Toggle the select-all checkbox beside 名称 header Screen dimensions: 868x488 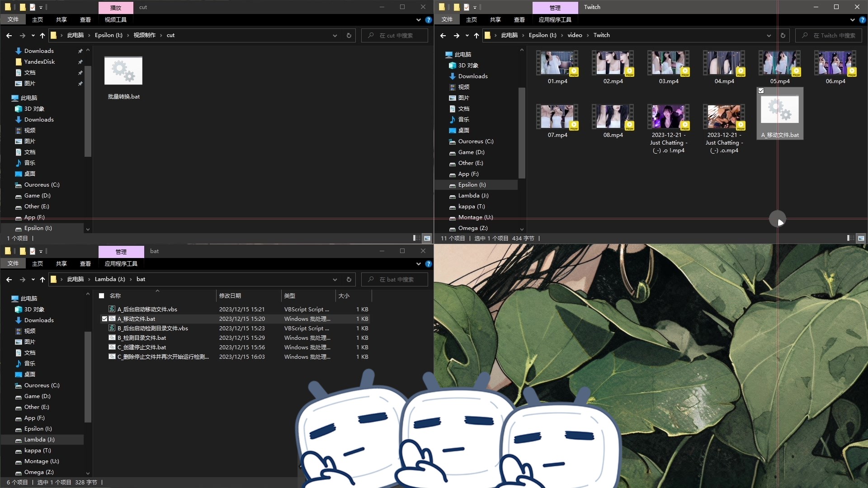tap(102, 296)
